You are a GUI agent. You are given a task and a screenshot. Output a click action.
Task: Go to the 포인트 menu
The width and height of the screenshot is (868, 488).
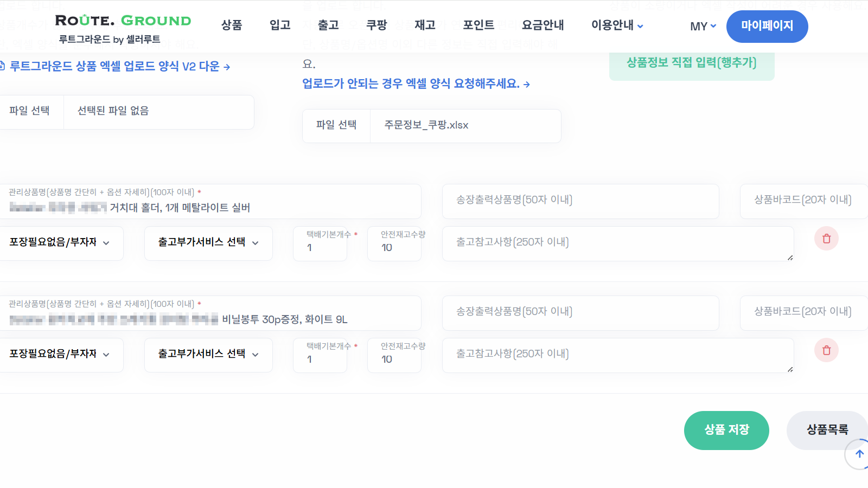[x=478, y=25]
